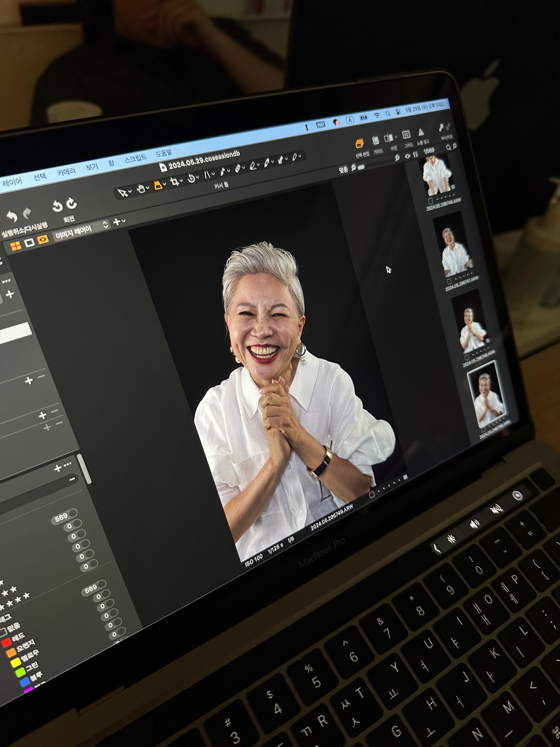Click the 복사/적용 copy apply arrows
The height and width of the screenshot is (747, 560).
tap(444, 127)
